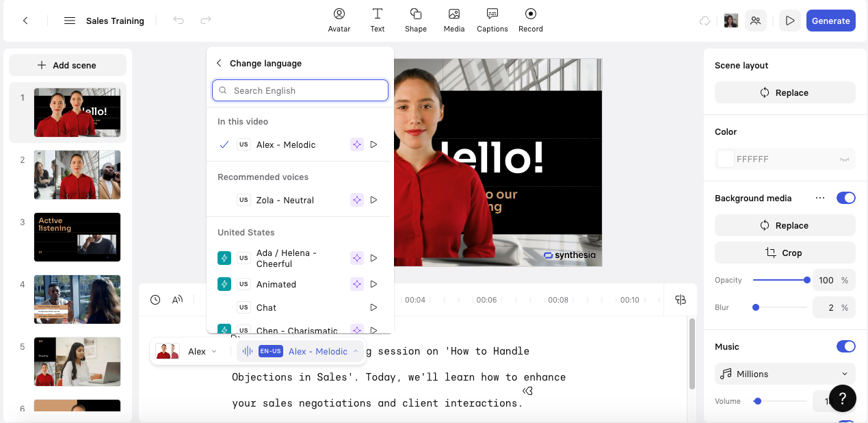Click the Opacity slider handle
This screenshot has width=868, height=423.
[807, 280]
